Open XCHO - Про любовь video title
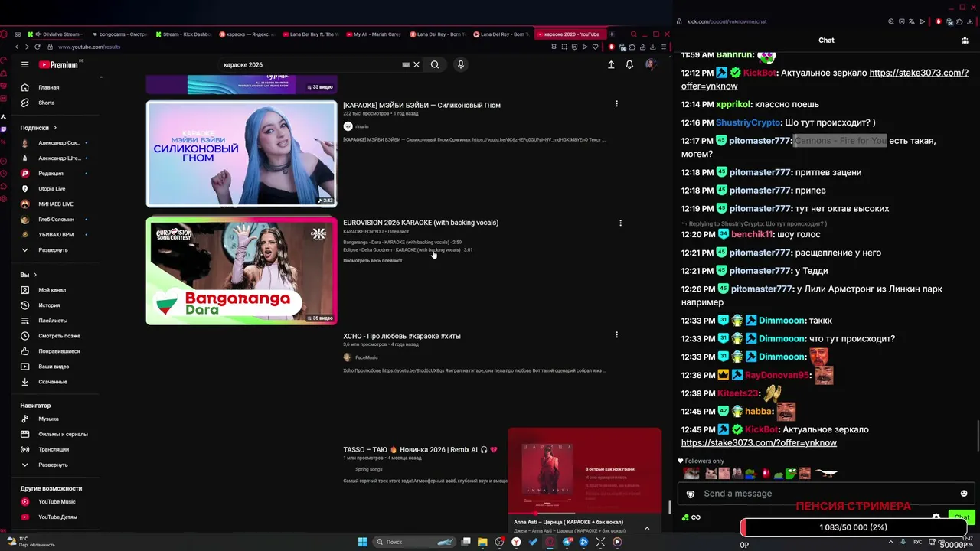Viewport: 980px width, 551px height. pos(402,336)
